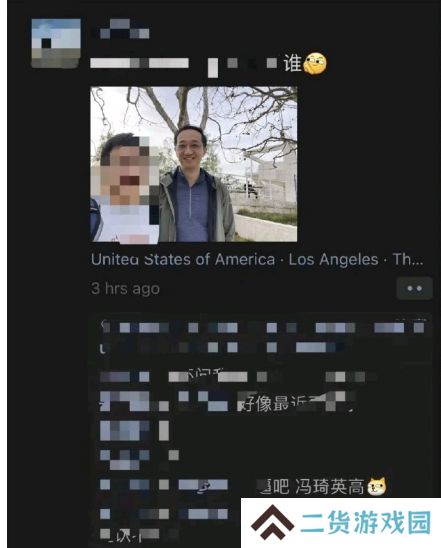441x548 pixels.
Task: Open the poster's blurred username
Action: pos(121,29)
